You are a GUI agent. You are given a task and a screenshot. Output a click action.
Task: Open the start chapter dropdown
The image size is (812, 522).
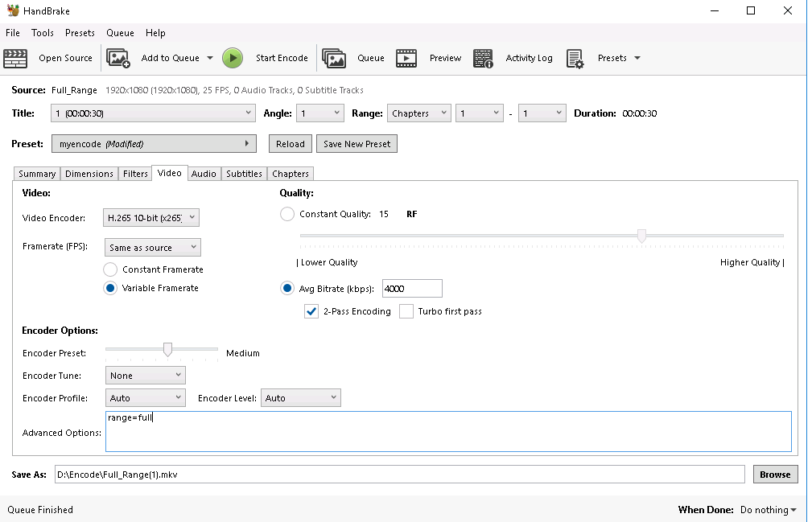click(480, 113)
